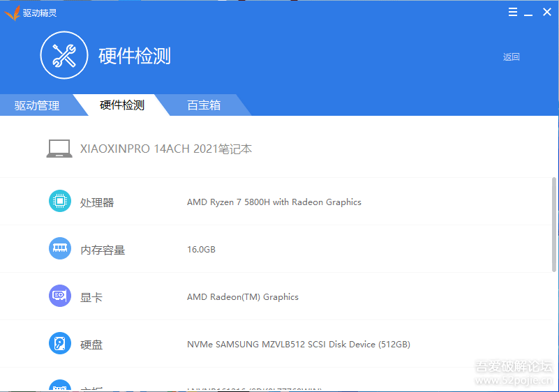Click the laptop icon beside XIAOXINPRO
This screenshot has width=559, height=392.
pos(59,149)
